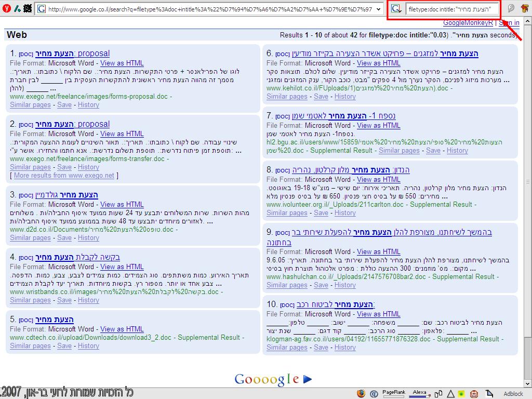Click the green pencil toolbar icon
532x399 pixels.
(x=17, y=8)
